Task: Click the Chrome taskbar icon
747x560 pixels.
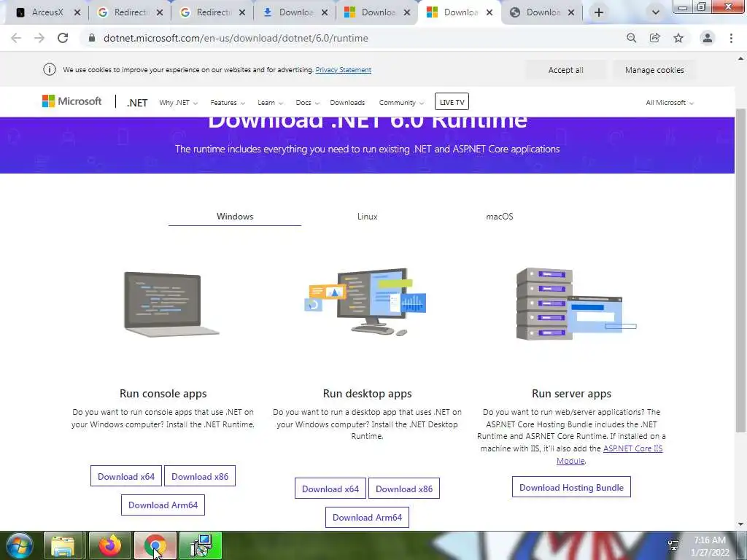Action: click(x=155, y=545)
